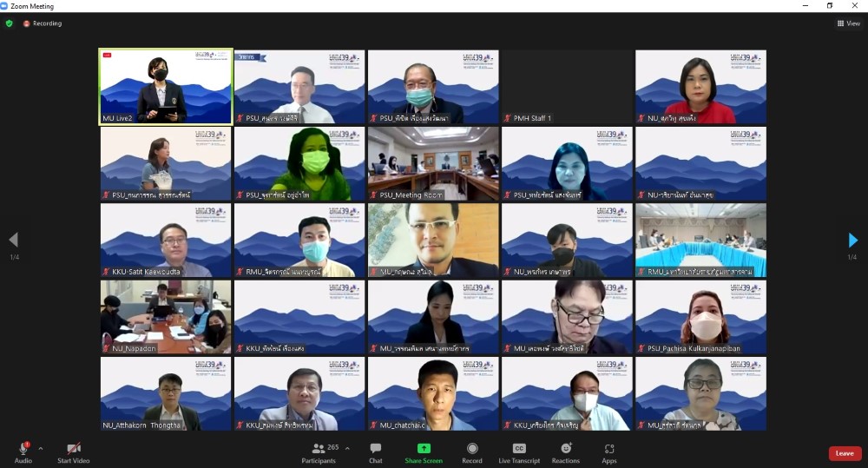Expand the audio options arrow
This screenshot has height=468, width=868.
41,448
